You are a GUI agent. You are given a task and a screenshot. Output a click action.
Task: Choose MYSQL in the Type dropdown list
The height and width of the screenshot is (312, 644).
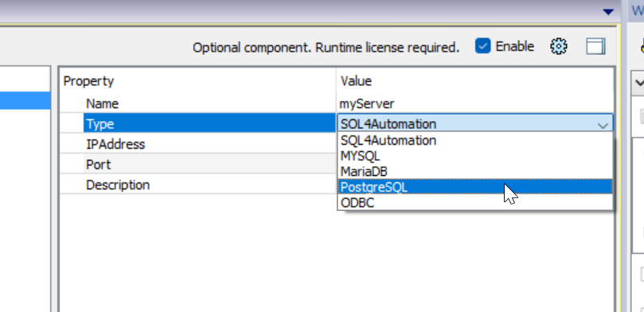point(475,156)
